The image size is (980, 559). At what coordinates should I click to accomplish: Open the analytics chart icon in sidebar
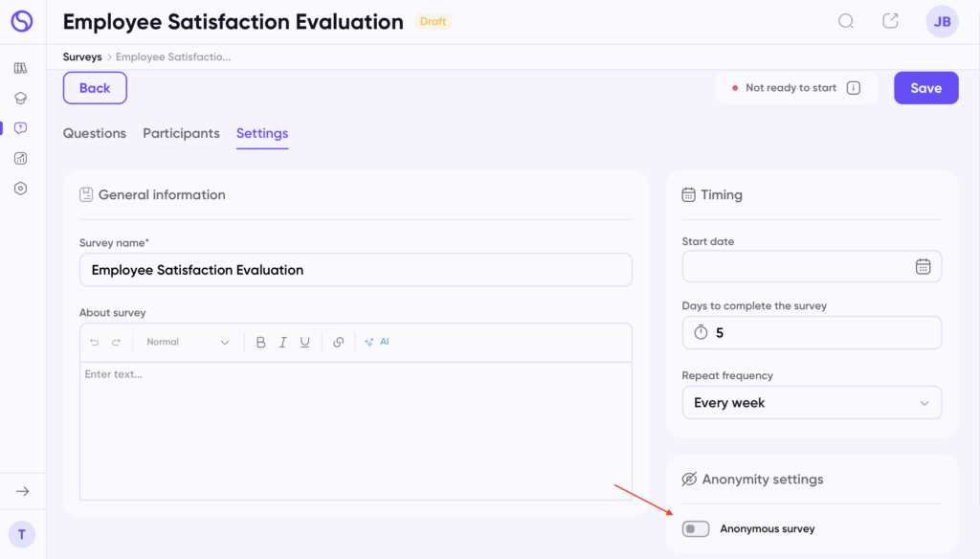pyautogui.click(x=21, y=158)
